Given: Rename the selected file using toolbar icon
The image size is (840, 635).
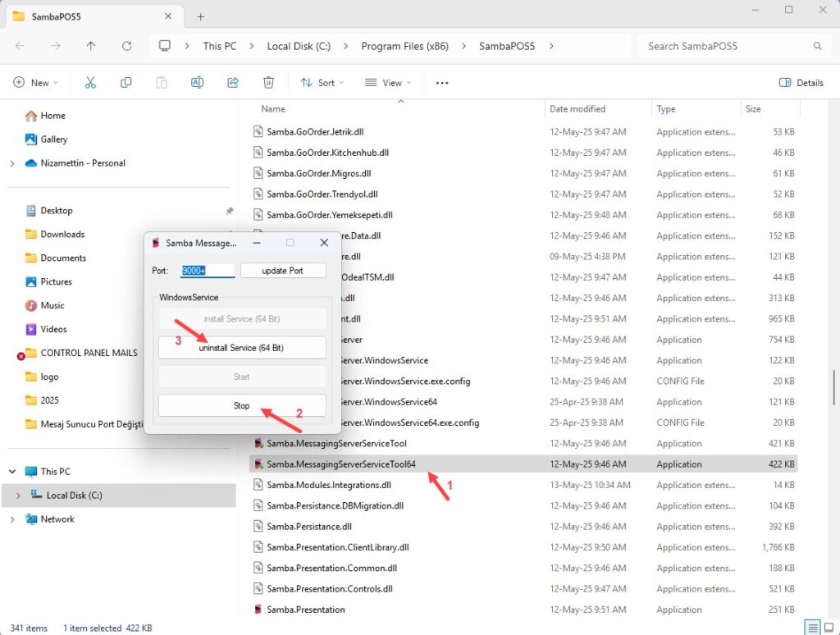Looking at the screenshot, I should [x=197, y=83].
